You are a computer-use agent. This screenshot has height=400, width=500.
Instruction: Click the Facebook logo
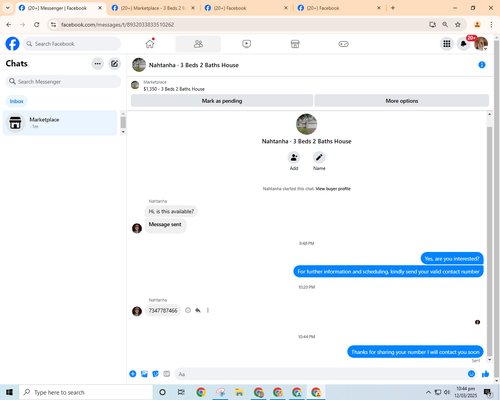tap(12, 44)
